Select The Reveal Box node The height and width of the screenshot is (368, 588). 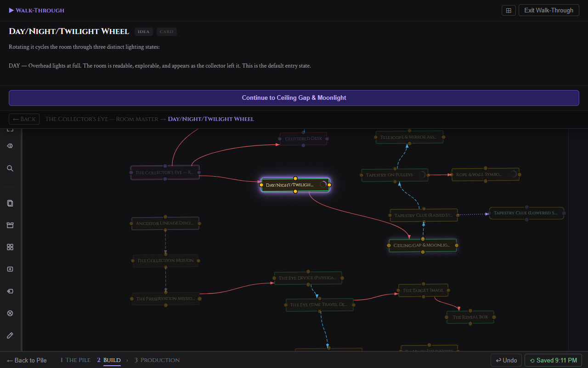[470, 317]
